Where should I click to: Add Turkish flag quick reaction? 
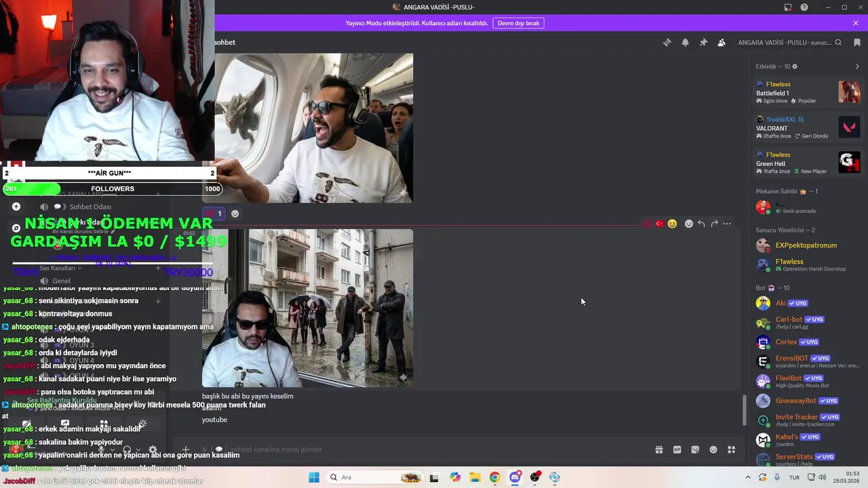(659, 224)
